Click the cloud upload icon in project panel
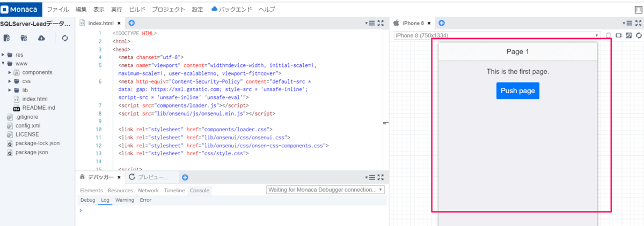Viewport: 644px width, 226px height. click(41, 38)
